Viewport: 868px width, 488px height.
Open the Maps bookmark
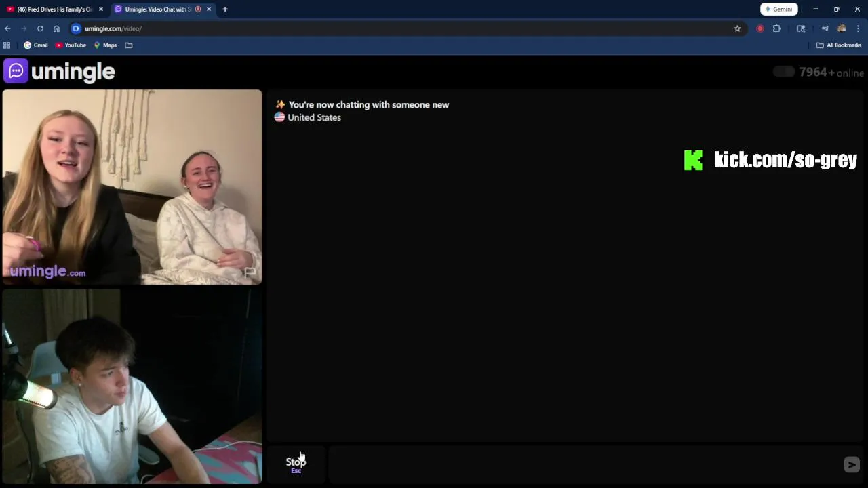click(x=105, y=45)
